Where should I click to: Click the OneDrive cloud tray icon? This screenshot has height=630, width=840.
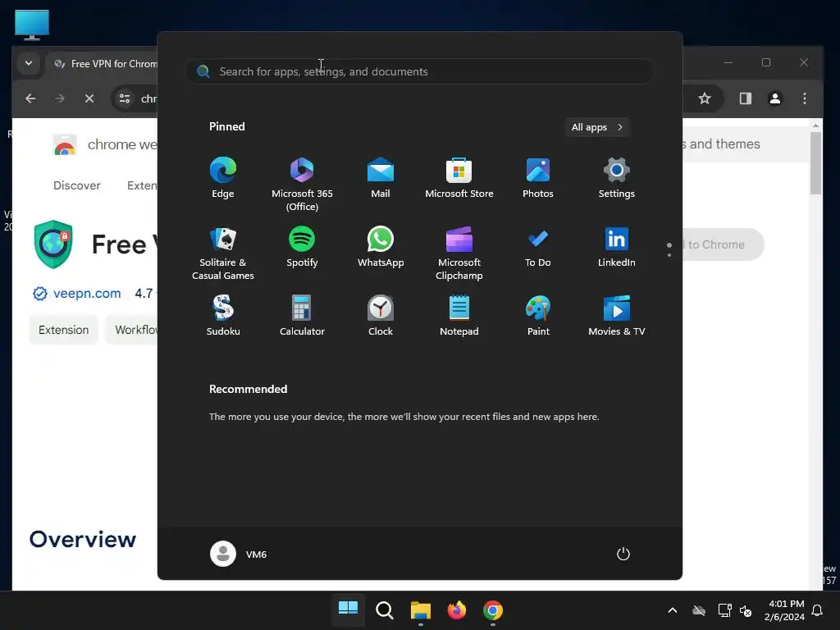pyautogui.click(x=699, y=610)
